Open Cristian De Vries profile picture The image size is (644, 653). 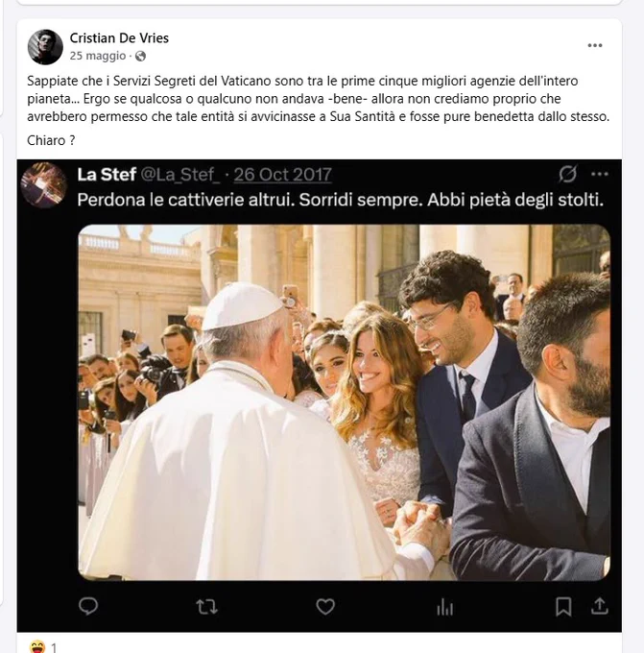45,47
